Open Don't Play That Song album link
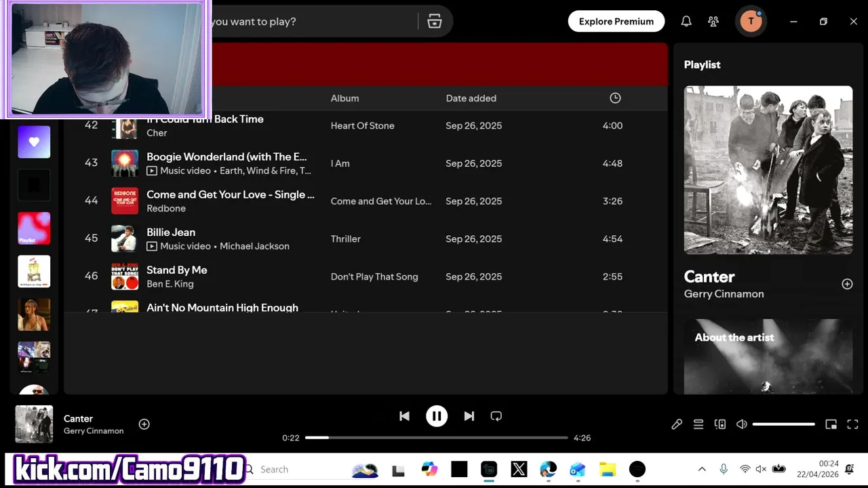868x488 pixels. pyautogui.click(x=374, y=277)
